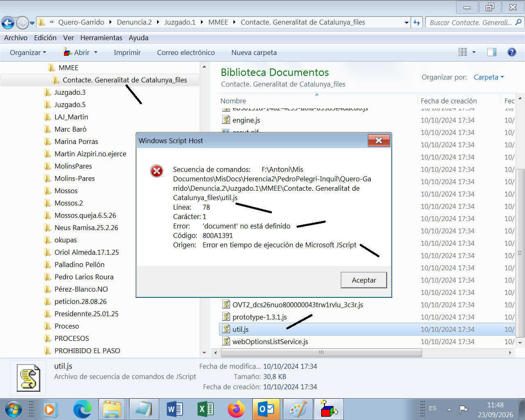Click the Windows Start orb

click(x=14, y=409)
